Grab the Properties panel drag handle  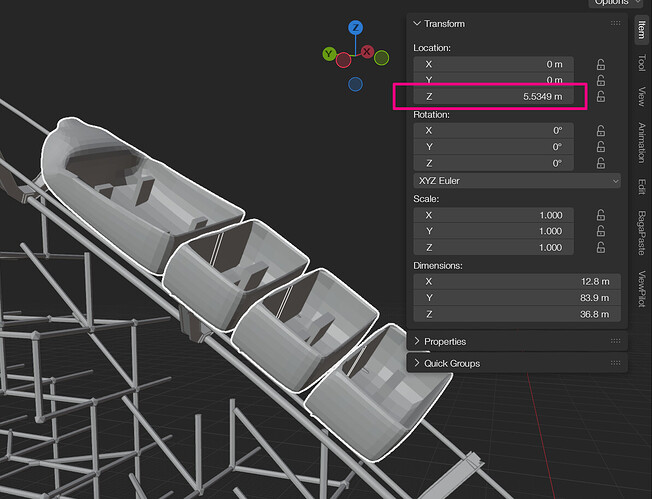[x=615, y=341]
